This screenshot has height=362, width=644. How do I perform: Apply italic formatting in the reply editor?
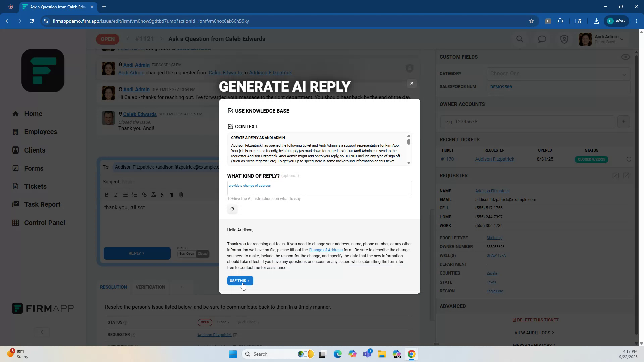(116, 195)
